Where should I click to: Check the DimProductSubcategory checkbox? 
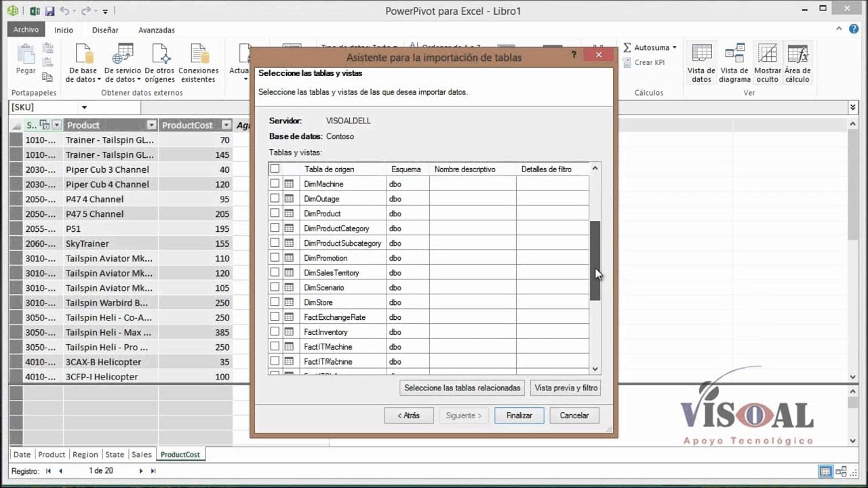coord(275,243)
